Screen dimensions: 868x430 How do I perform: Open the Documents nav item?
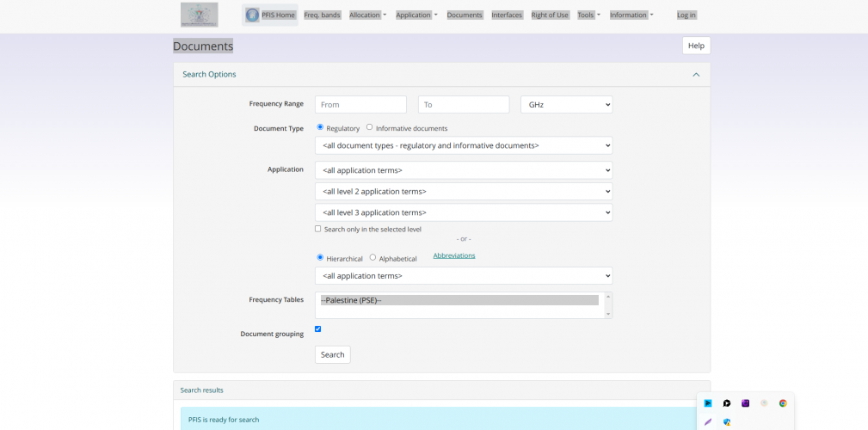coord(465,15)
